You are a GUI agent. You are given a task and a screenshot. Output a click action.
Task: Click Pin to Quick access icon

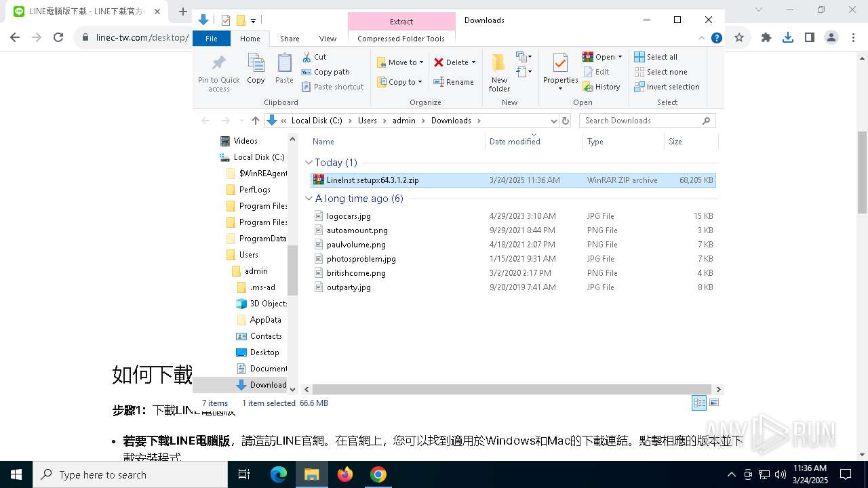(218, 73)
